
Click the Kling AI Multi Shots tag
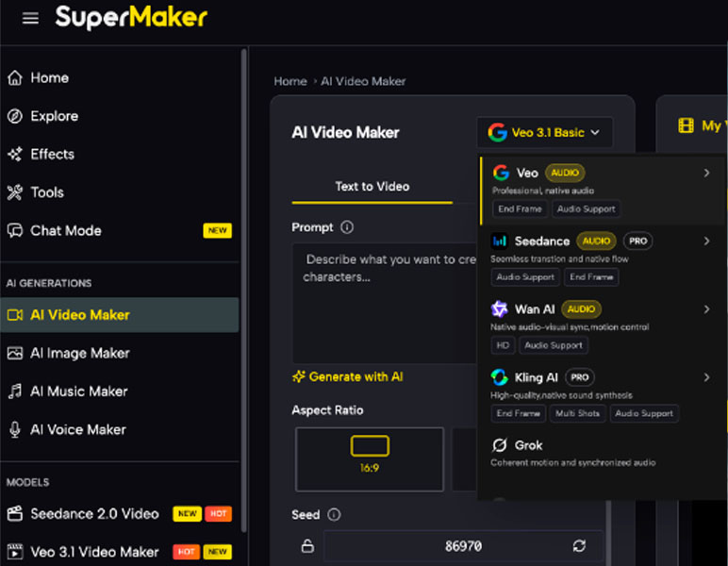pos(577,413)
